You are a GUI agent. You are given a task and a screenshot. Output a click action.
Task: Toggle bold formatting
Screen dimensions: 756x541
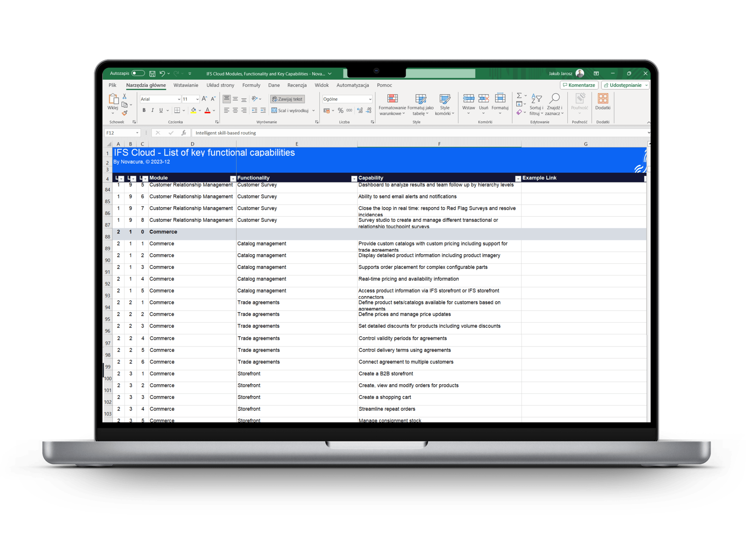click(144, 110)
